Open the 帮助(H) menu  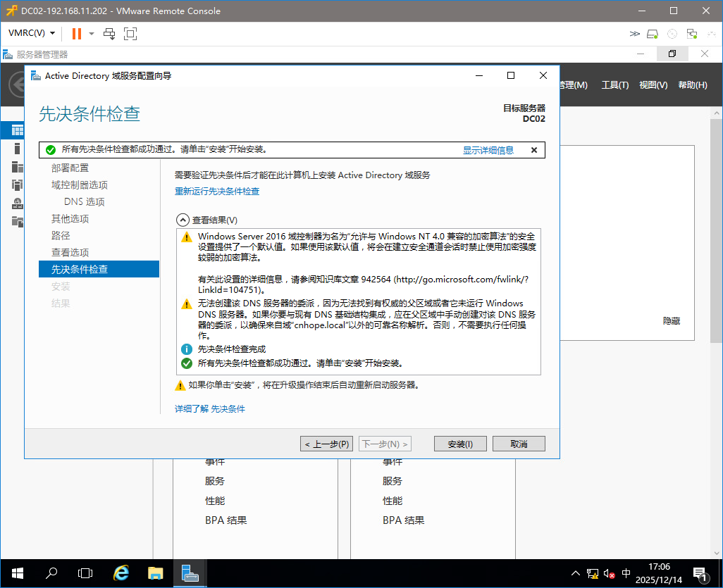[x=693, y=85]
